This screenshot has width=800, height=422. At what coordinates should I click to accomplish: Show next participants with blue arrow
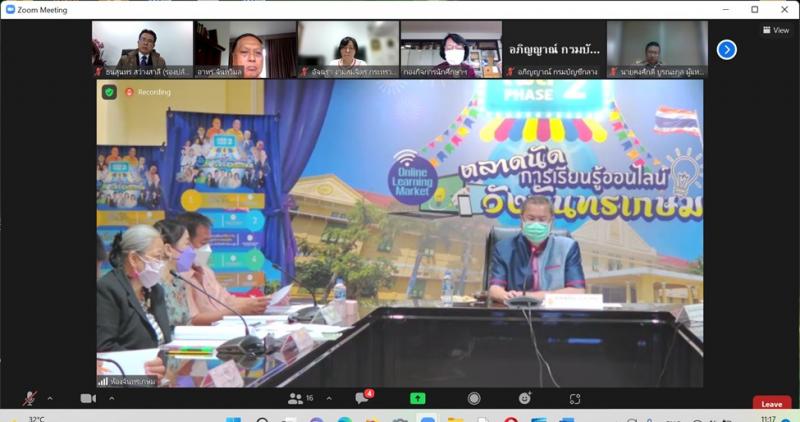click(727, 49)
